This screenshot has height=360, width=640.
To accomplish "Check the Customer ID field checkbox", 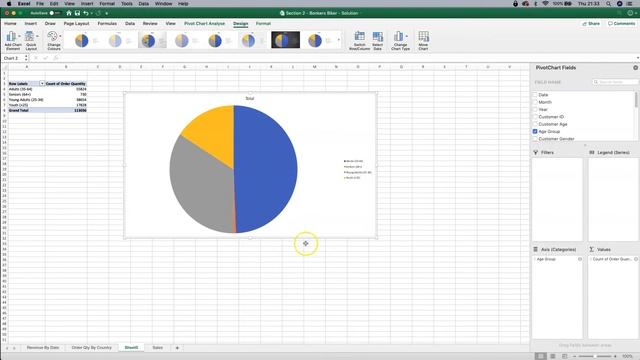I will pos(535,117).
